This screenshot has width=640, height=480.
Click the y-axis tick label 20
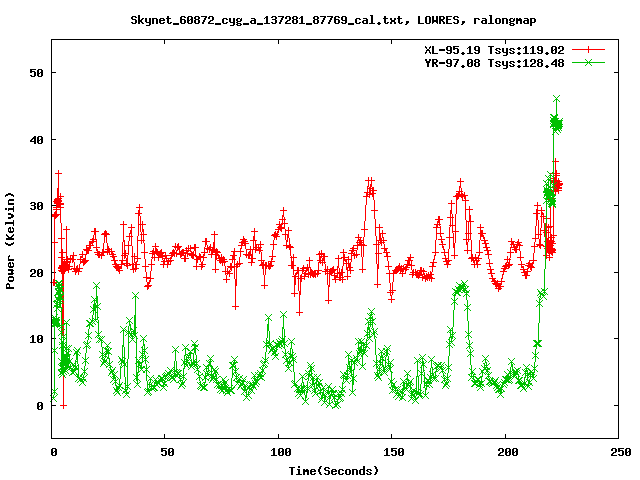pos(36,273)
